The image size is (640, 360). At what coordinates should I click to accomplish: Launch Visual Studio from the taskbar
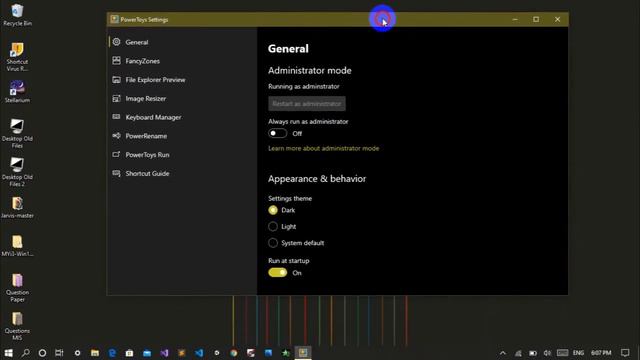point(164,353)
